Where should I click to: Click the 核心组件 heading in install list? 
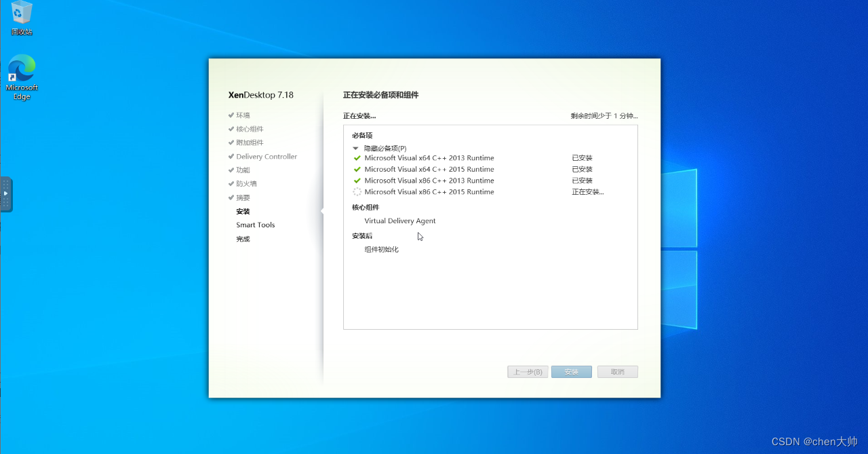pyautogui.click(x=366, y=208)
